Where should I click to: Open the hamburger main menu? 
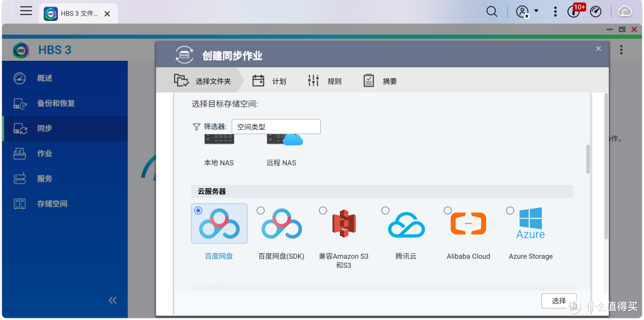[x=26, y=11]
